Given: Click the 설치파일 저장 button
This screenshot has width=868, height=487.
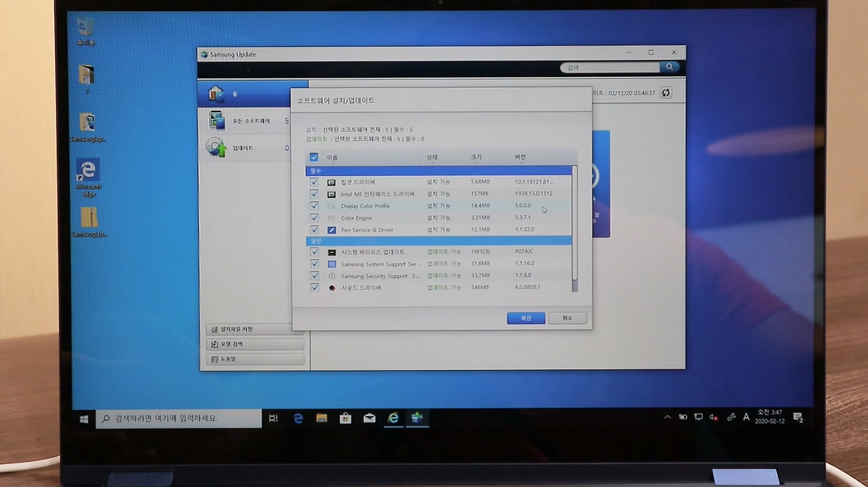Looking at the screenshot, I should click(255, 329).
